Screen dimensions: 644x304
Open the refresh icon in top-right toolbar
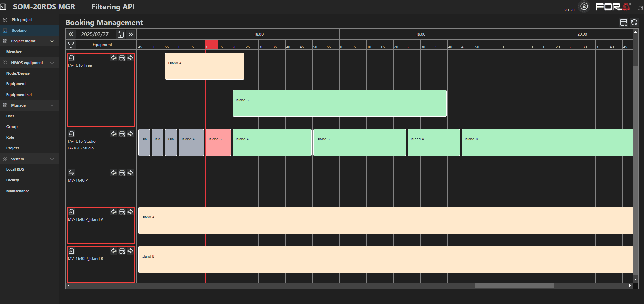pyautogui.click(x=634, y=22)
